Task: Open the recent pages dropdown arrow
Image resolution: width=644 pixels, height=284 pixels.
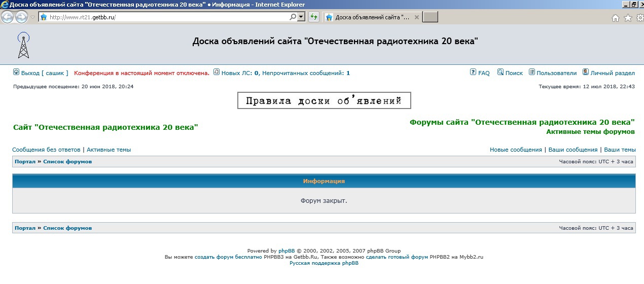Action: point(32,17)
